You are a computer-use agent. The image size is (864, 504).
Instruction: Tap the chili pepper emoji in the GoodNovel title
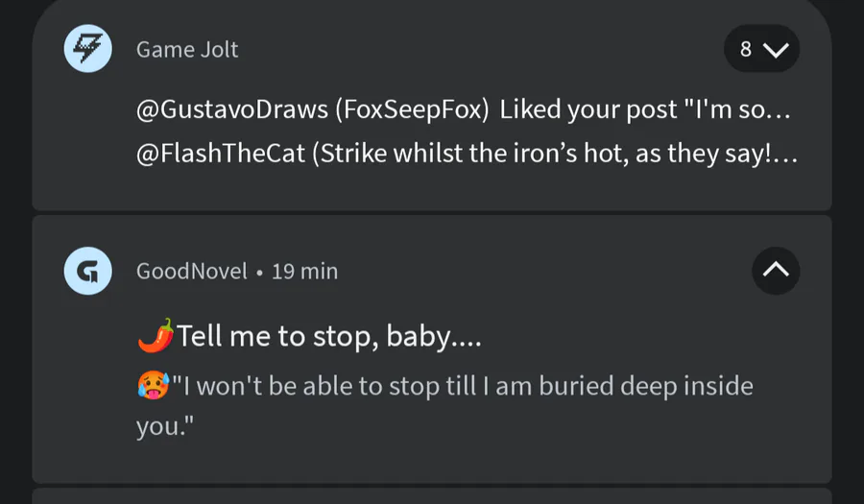point(156,335)
